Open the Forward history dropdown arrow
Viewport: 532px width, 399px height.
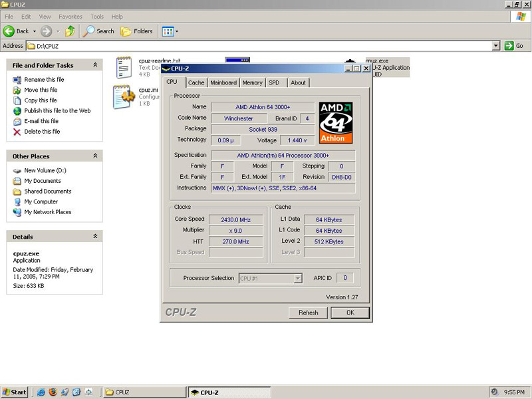pos(58,31)
